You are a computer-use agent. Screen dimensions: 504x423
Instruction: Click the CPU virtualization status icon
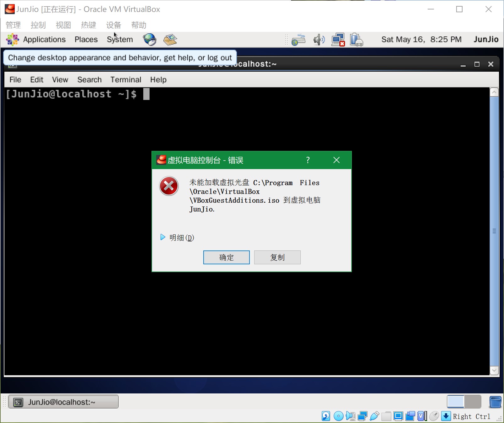[x=422, y=416]
